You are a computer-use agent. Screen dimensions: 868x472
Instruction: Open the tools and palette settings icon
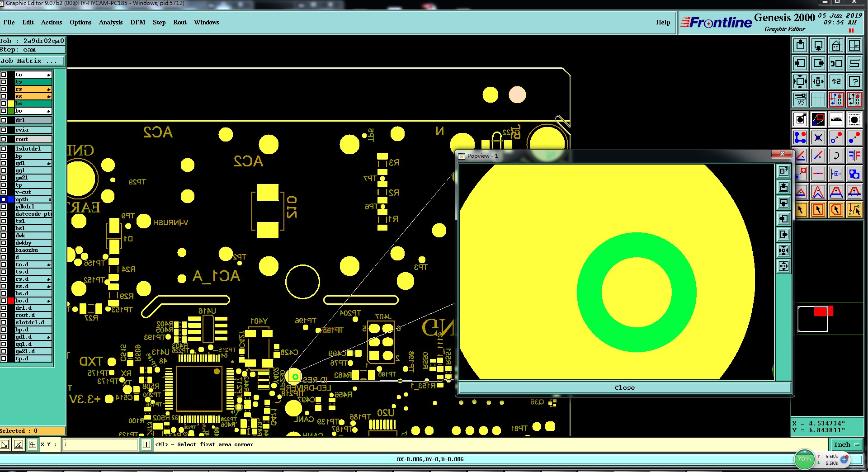[x=800, y=99]
